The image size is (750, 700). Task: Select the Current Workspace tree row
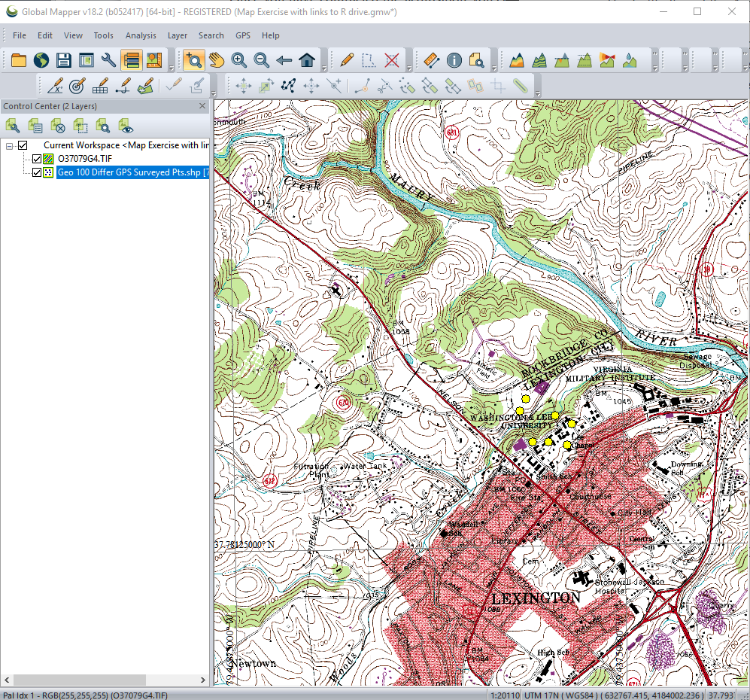[126, 145]
